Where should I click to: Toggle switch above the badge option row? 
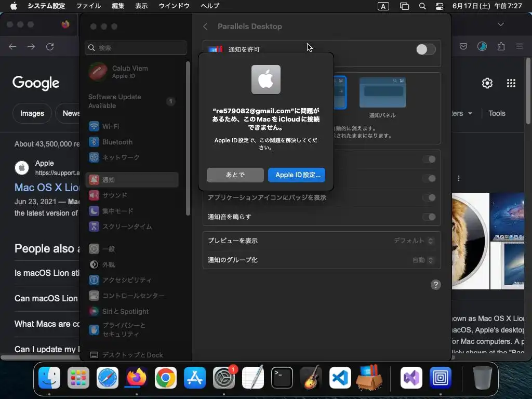click(429, 179)
